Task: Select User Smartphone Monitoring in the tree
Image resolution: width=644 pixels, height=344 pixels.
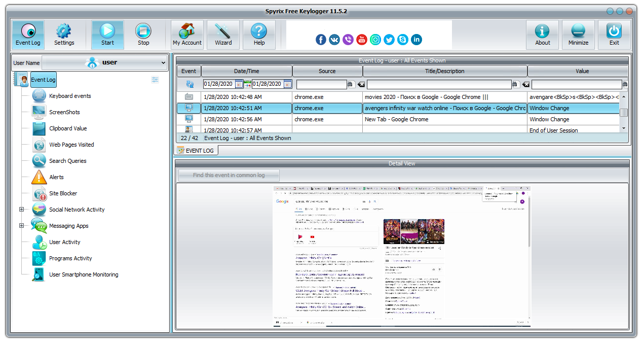Action: (x=84, y=274)
